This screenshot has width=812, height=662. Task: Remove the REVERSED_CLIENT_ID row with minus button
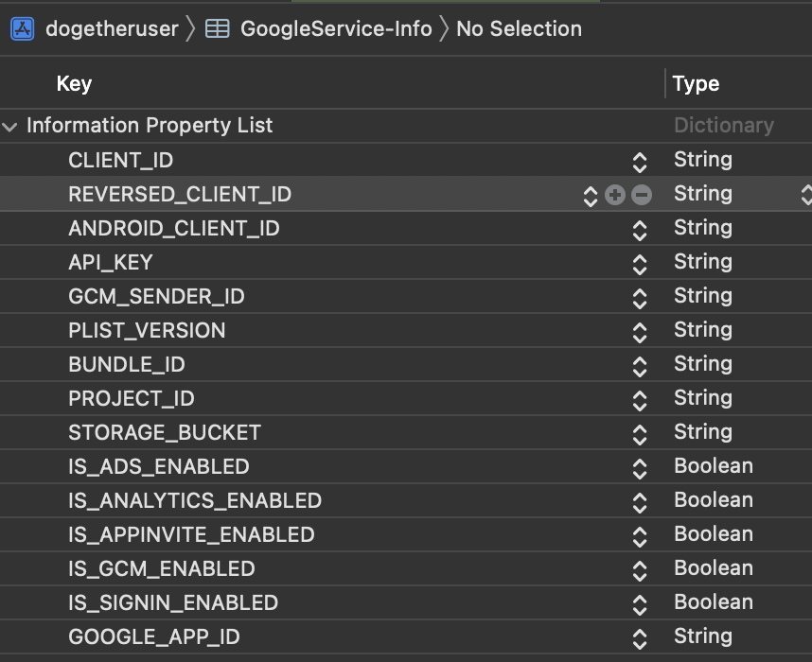[642, 195]
